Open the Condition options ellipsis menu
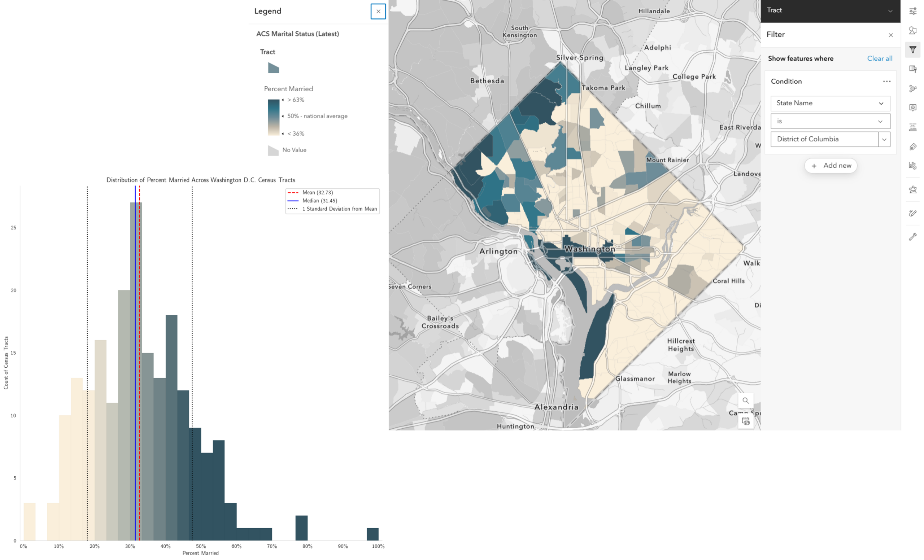 tap(886, 81)
